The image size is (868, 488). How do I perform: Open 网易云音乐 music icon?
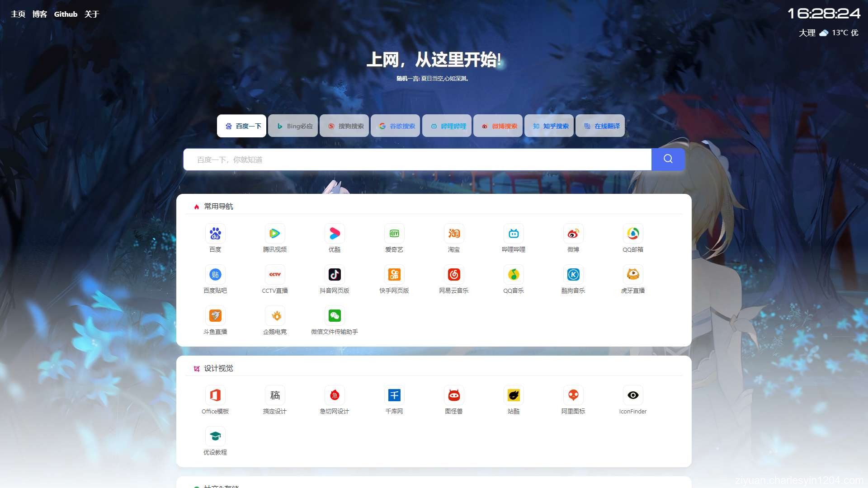click(x=454, y=274)
